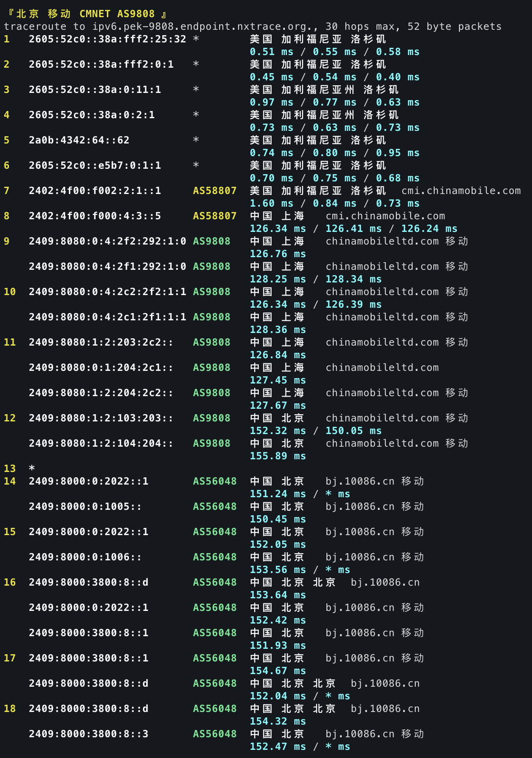Select hop 6 address 2605:52c0::e5b7:0:1:1
Screen dimensions: 532x758
coord(95,166)
